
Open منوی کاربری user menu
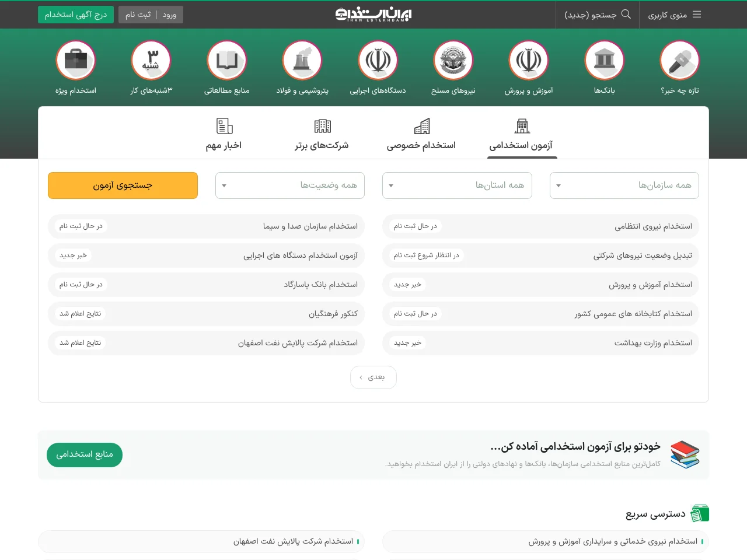click(674, 15)
